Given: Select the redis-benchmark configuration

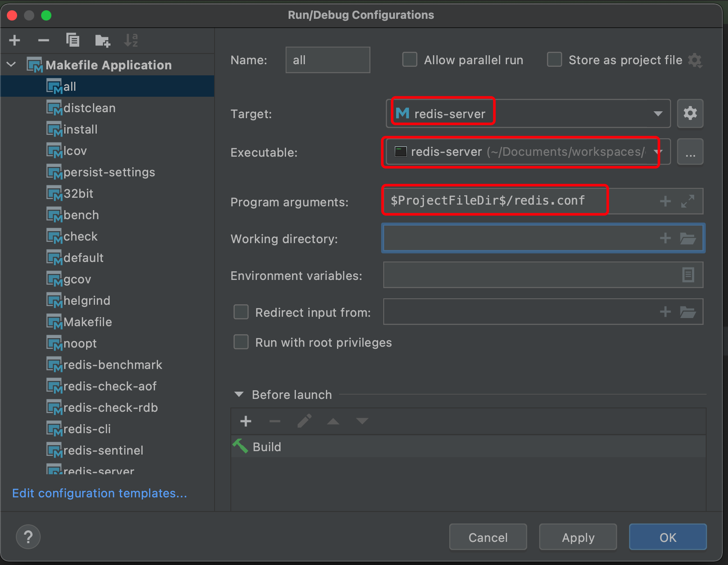Looking at the screenshot, I should pos(107,365).
